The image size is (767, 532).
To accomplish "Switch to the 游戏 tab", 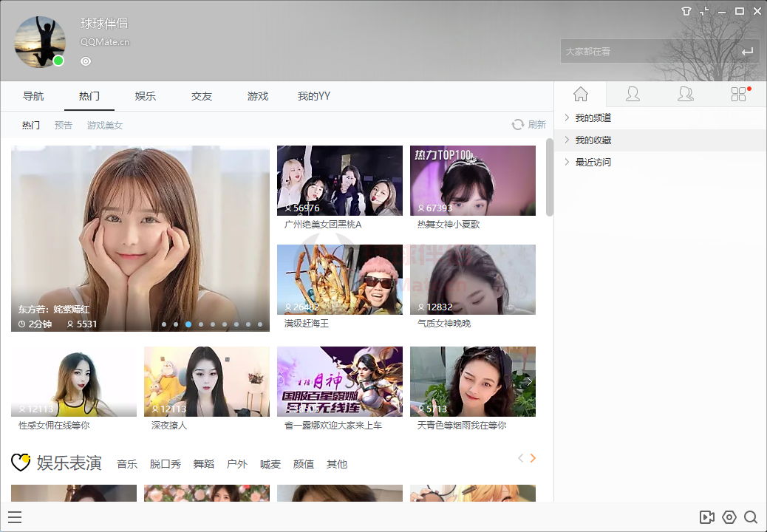I will pos(258,96).
